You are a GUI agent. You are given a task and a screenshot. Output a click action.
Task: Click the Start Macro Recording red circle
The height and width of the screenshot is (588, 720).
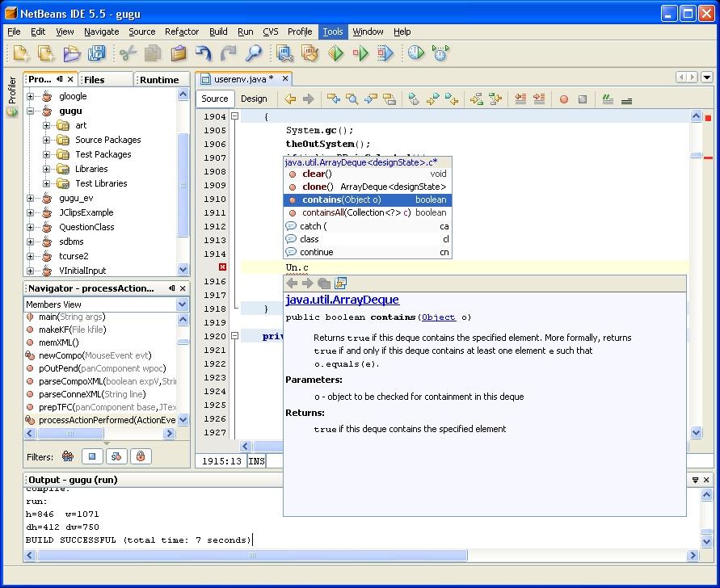564,99
